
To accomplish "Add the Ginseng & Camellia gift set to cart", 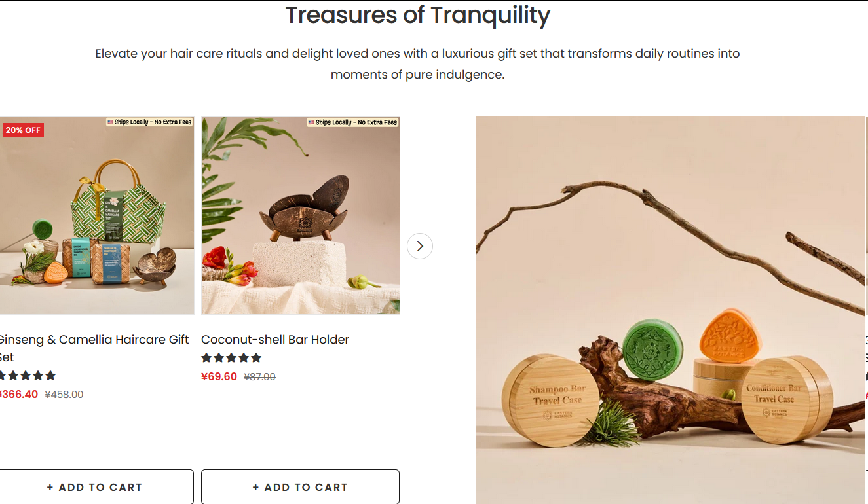I will [96, 487].
